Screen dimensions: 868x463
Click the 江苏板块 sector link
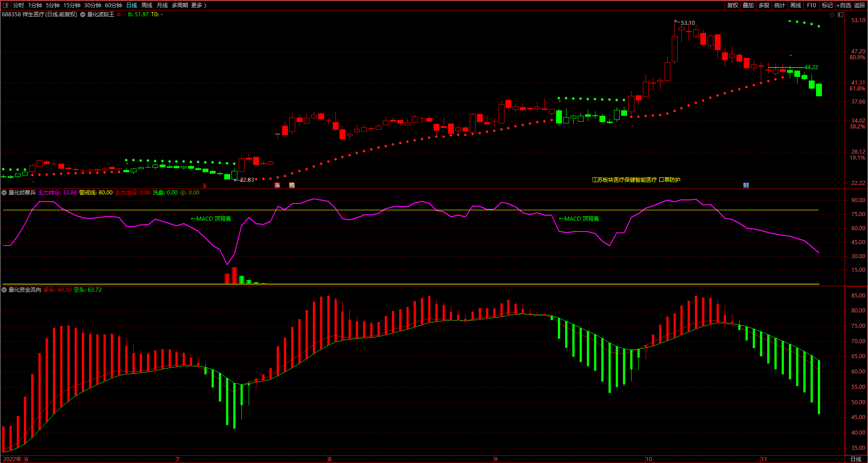[603, 180]
